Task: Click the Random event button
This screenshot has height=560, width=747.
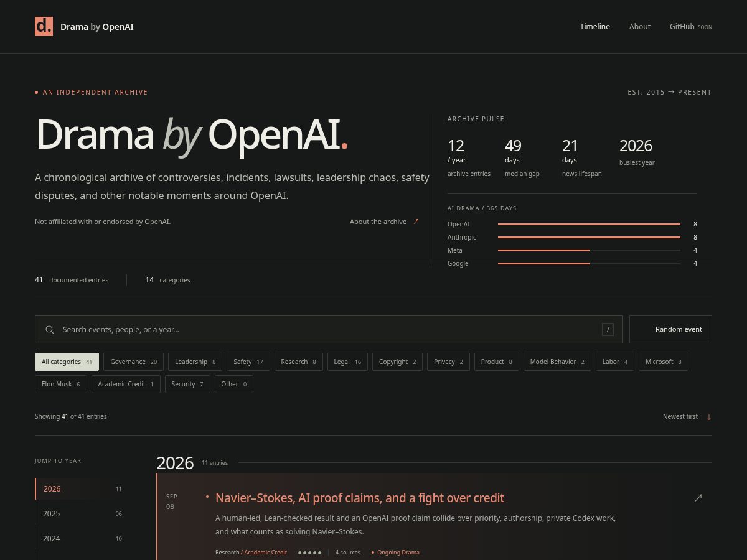Action: 670,330
